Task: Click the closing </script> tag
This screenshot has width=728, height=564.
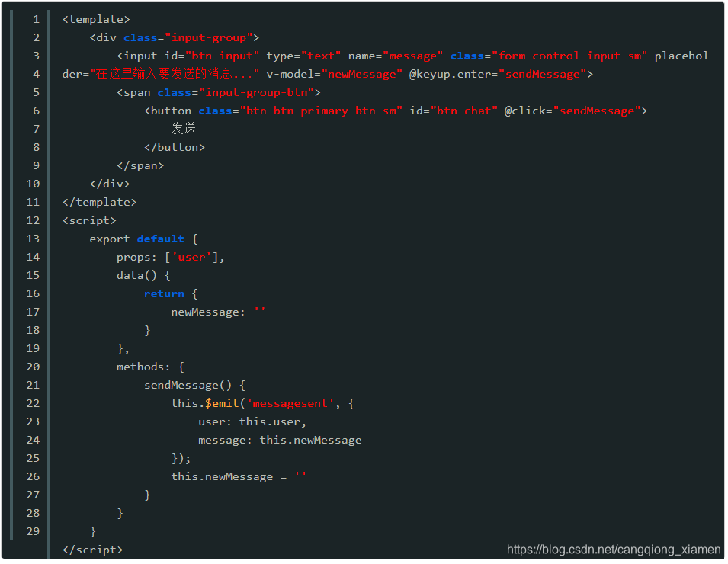Action: (x=92, y=550)
